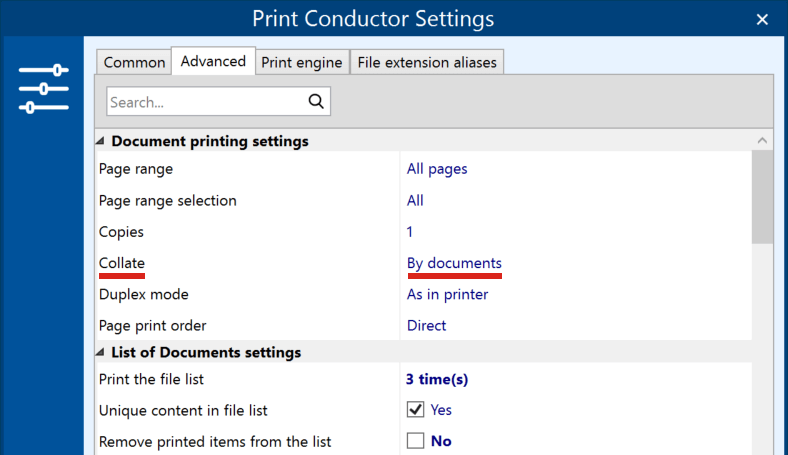Click the Search input field

[207, 102]
